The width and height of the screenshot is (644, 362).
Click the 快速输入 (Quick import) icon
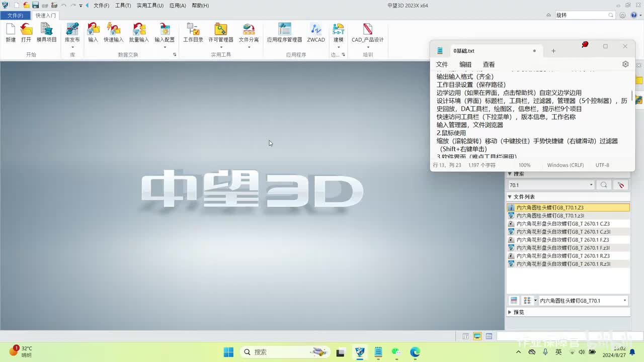[x=114, y=29]
